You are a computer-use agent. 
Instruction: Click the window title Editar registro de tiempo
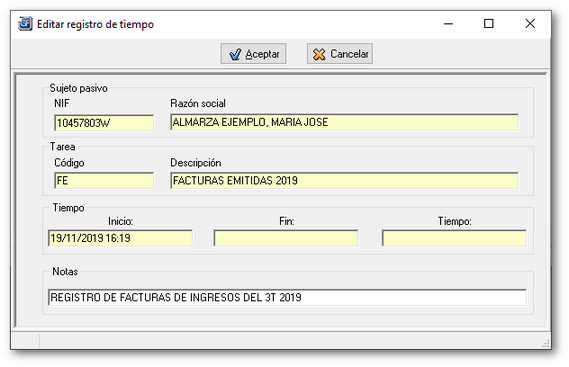pos(95,24)
